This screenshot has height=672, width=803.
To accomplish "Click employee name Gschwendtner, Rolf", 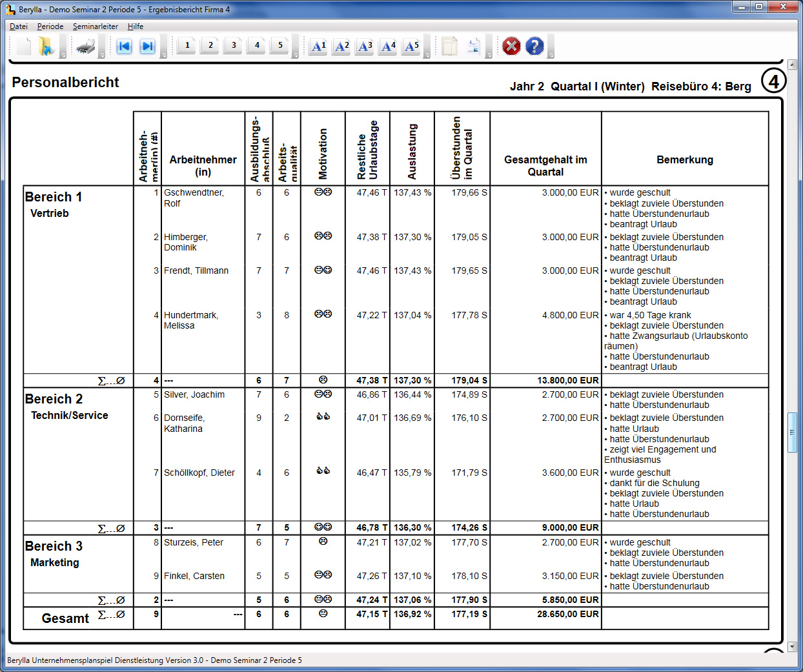I will [194, 198].
